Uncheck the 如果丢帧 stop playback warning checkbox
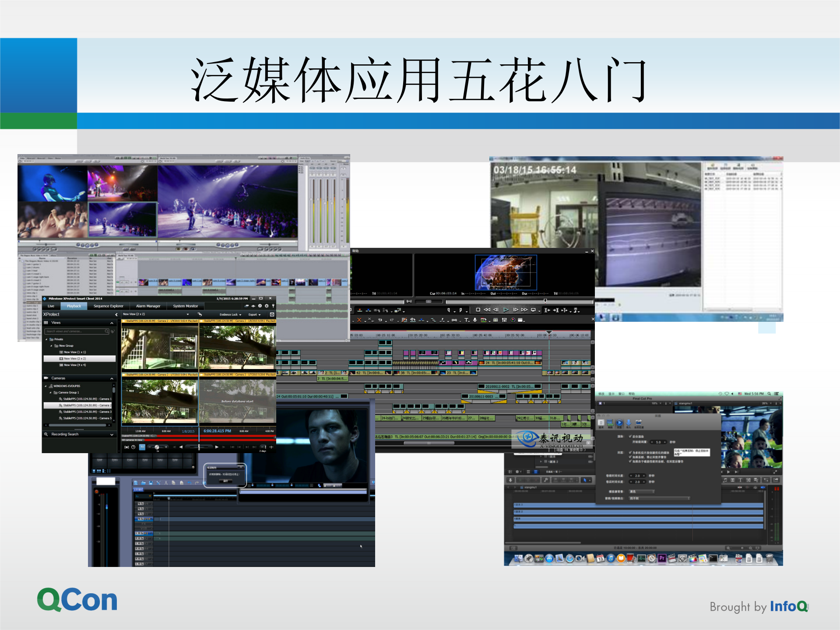This screenshot has width=840, height=630. (630, 457)
